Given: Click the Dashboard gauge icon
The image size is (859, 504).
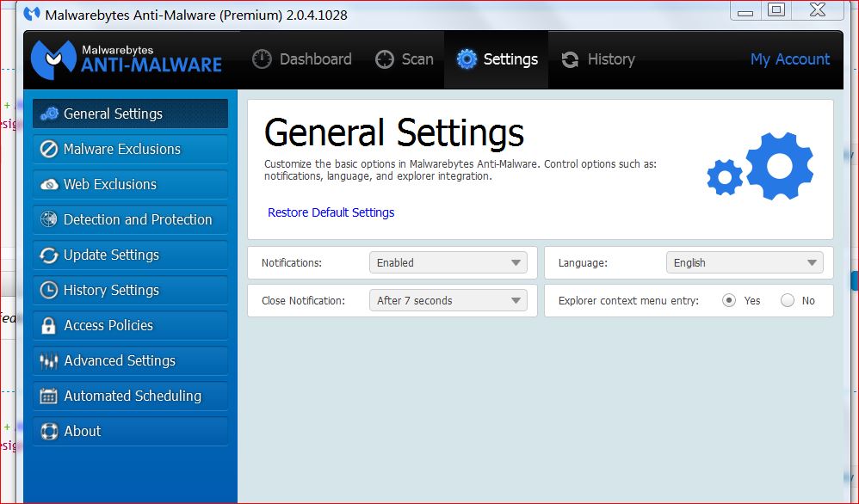Looking at the screenshot, I should 262,59.
